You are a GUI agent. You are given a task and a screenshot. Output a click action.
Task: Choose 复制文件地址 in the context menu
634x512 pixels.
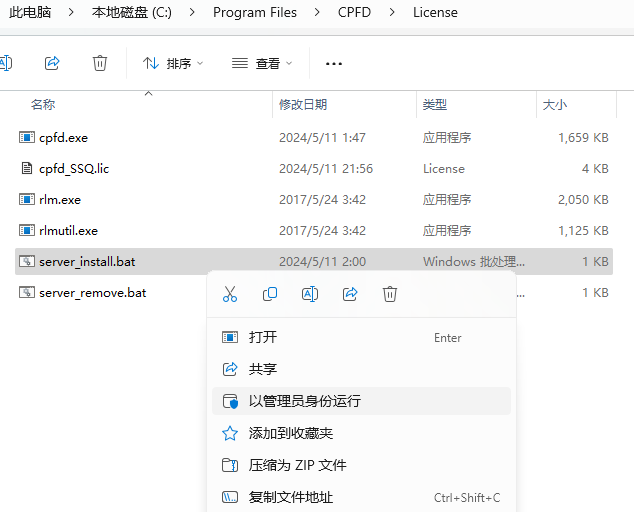coord(361,497)
